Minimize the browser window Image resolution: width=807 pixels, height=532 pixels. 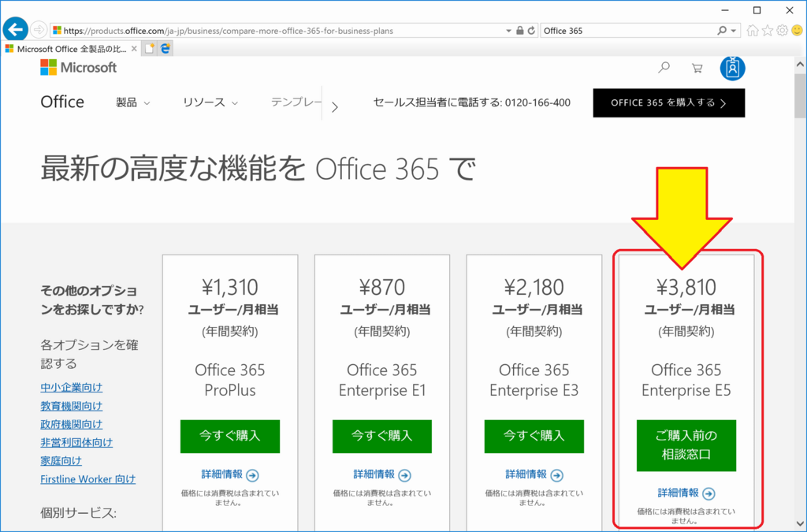[x=725, y=9]
